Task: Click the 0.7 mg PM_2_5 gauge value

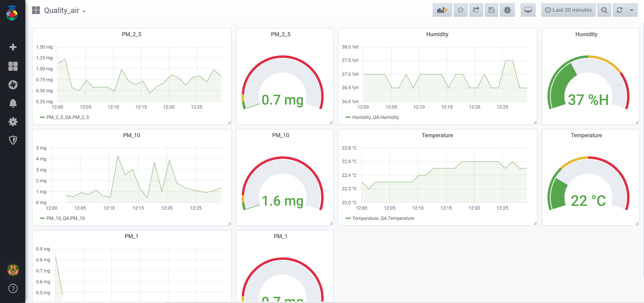Action: 283,100
